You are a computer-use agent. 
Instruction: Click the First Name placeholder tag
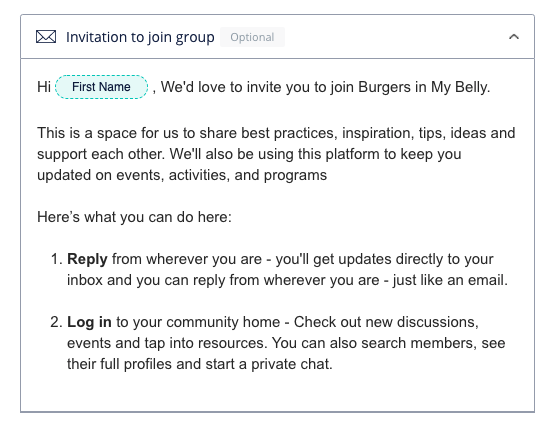pyautogui.click(x=101, y=87)
